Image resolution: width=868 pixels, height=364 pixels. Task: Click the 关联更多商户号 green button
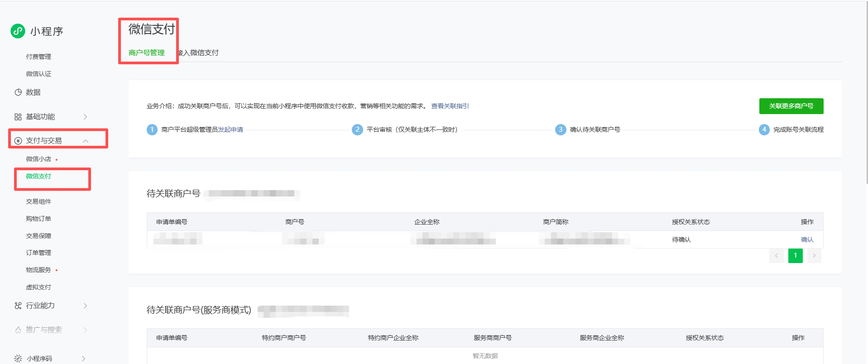[x=791, y=106]
